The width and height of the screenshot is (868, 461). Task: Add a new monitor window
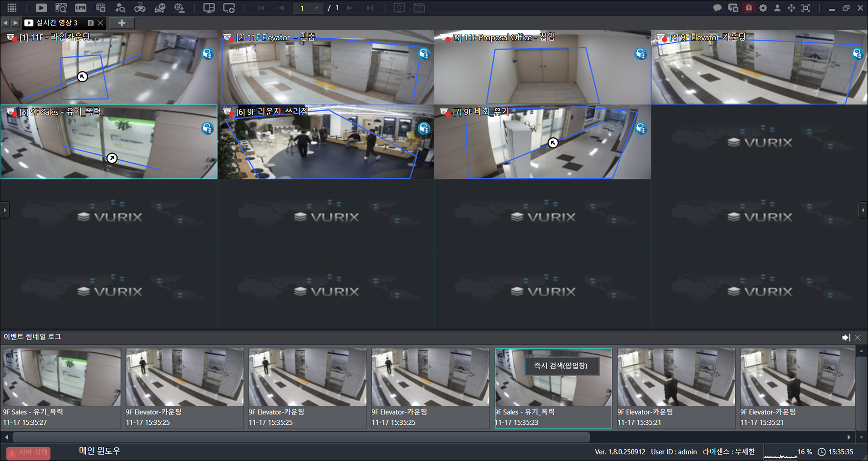pos(229,8)
